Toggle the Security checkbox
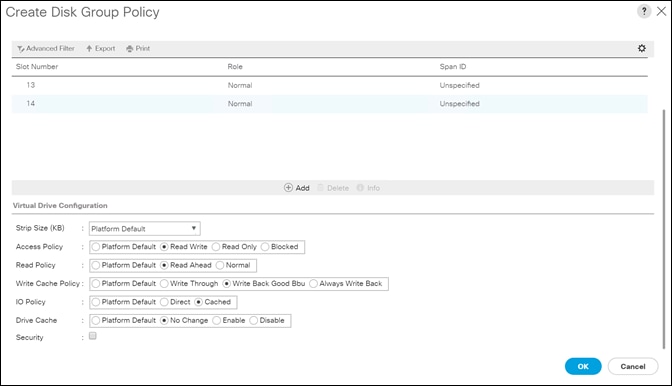This screenshot has width=672, height=386. pyautogui.click(x=93, y=336)
